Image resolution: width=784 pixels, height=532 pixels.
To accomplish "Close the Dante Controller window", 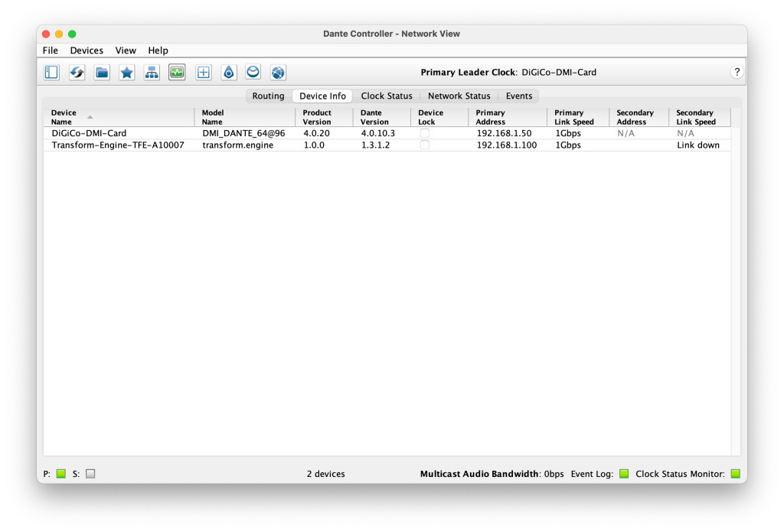I will [46, 34].
